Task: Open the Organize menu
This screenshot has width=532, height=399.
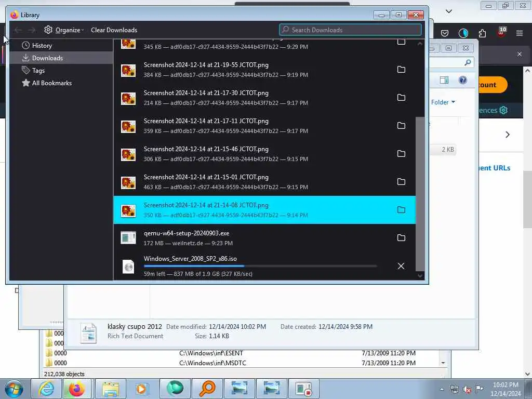Action: (x=64, y=30)
